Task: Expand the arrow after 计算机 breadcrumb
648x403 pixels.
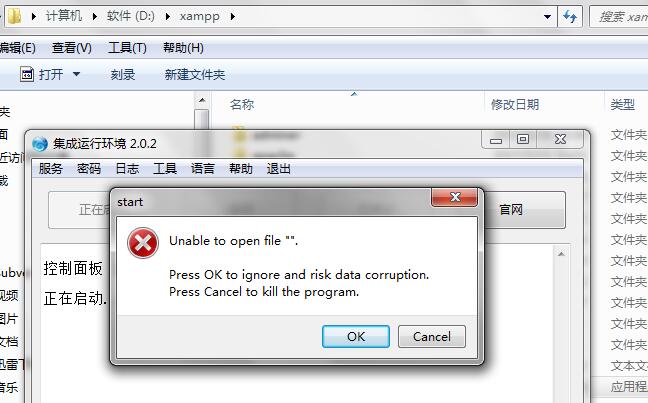Action: click(95, 17)
